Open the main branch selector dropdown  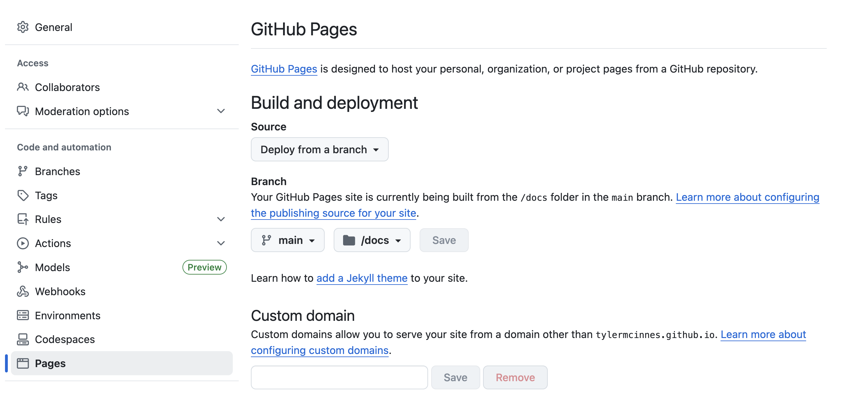pyautogui.click(x=287, y=240)
